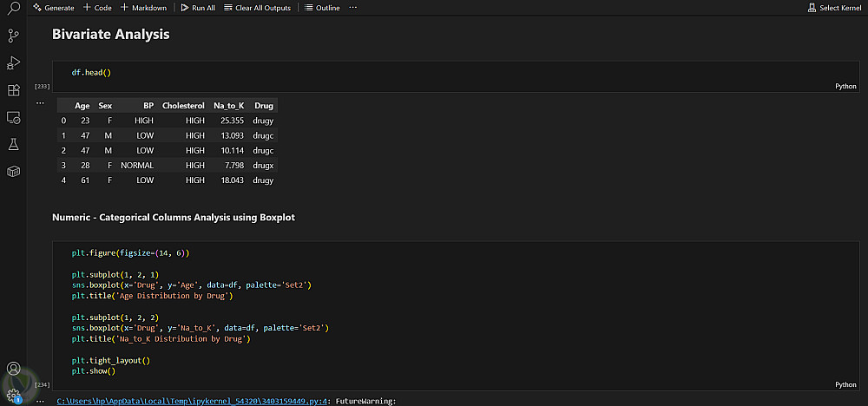Toggle the notebook Outline view
Image resolution: width=868 pixels, height=406 pixels.
click(x=322, y=8)
